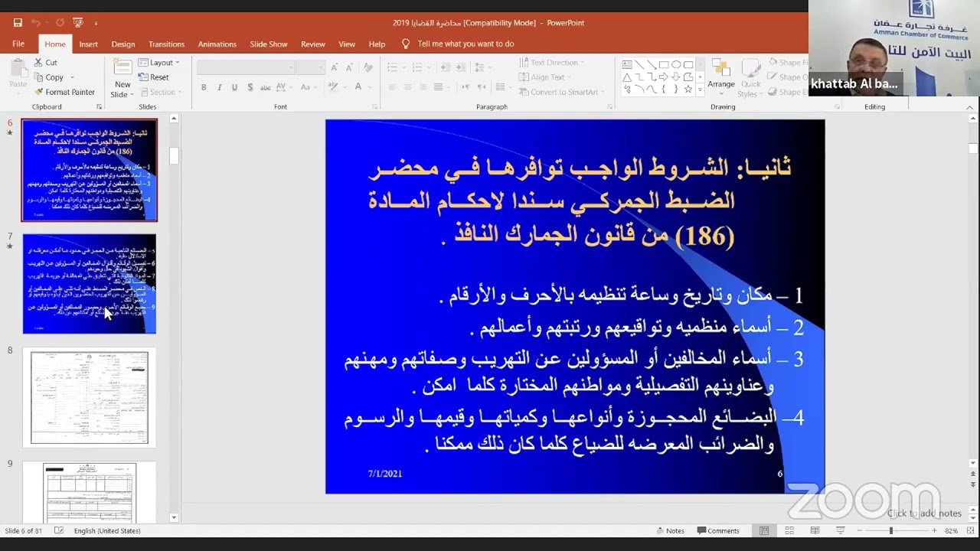
Task: Expand the Copy options arrow
Action: point(73,77)
